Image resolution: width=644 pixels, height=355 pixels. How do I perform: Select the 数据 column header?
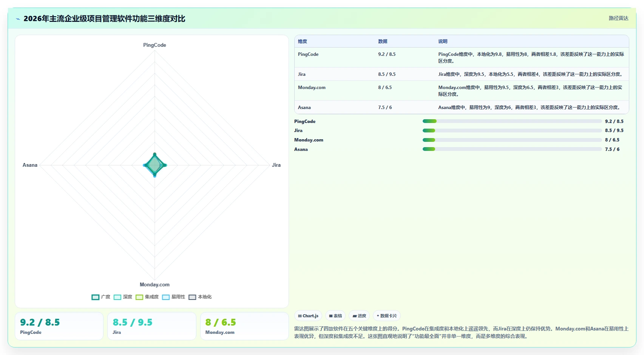[x=383, y=41]
